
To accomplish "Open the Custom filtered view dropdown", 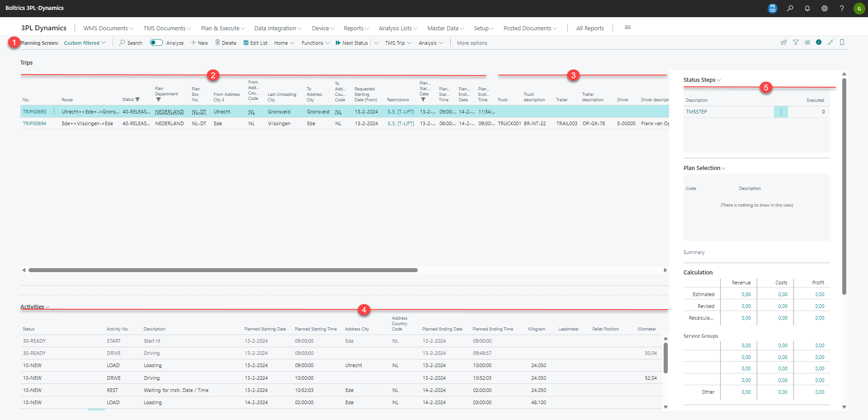I will tap(85, 43).
